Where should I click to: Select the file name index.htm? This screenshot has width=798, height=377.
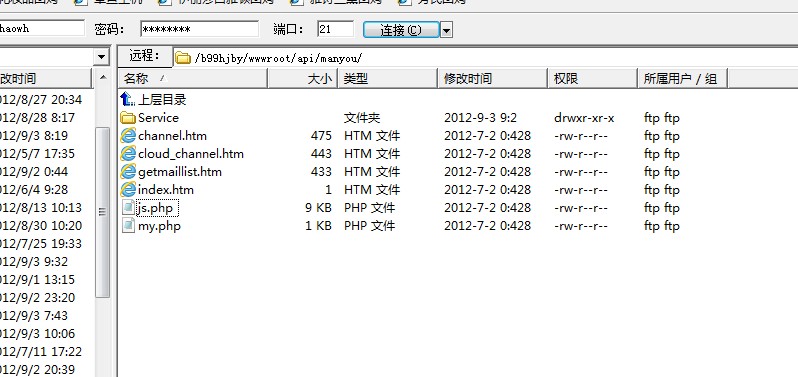click(x=166, y=190)
